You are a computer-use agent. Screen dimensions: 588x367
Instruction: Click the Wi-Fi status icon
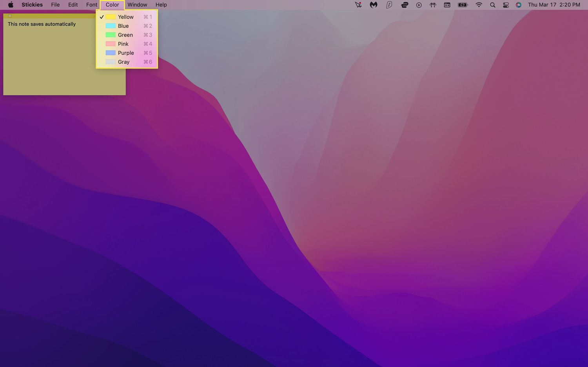pyautogui.click(x=479, y=5)
